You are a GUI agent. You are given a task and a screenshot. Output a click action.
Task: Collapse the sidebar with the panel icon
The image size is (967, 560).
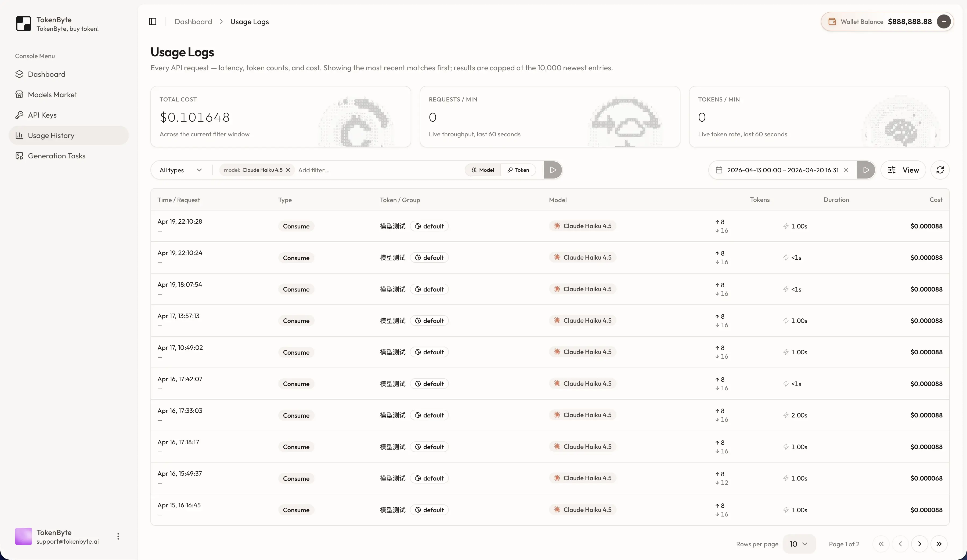click(152, 21)
